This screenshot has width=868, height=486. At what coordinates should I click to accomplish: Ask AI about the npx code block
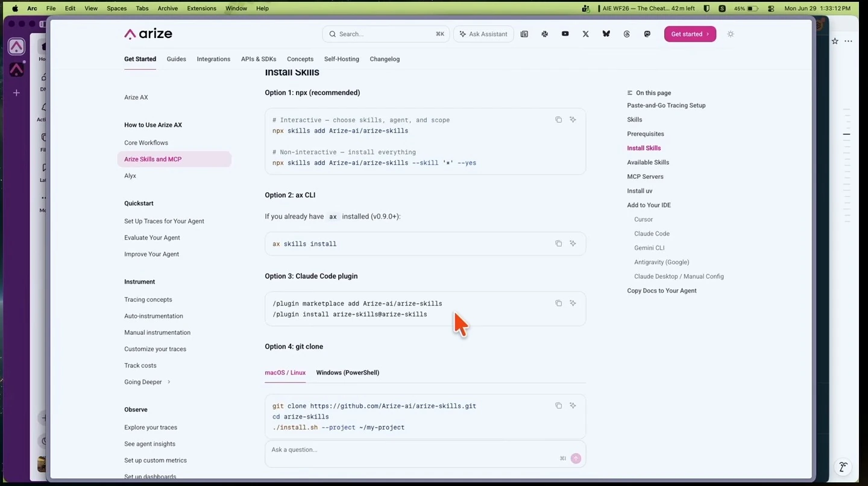[x=573, y=120]
